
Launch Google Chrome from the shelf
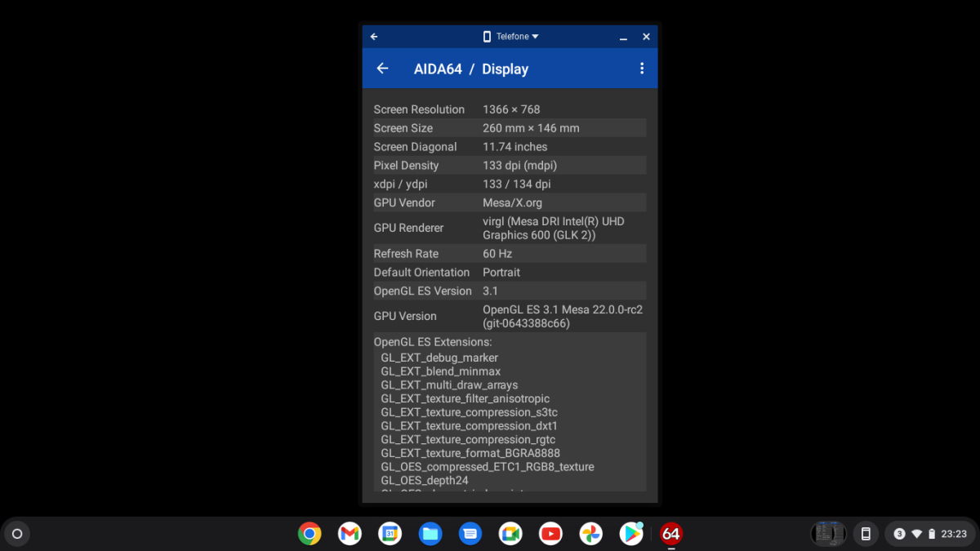(x=310, y=534)
